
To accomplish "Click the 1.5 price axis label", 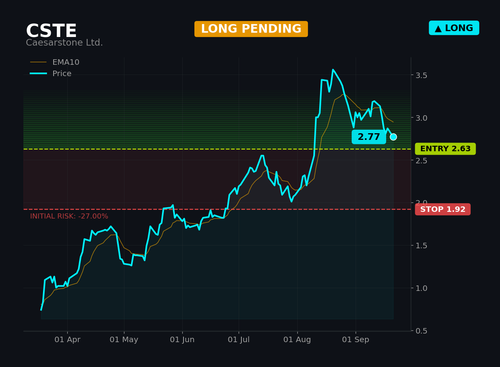I will pyautogui.click(x=421, y=246).
